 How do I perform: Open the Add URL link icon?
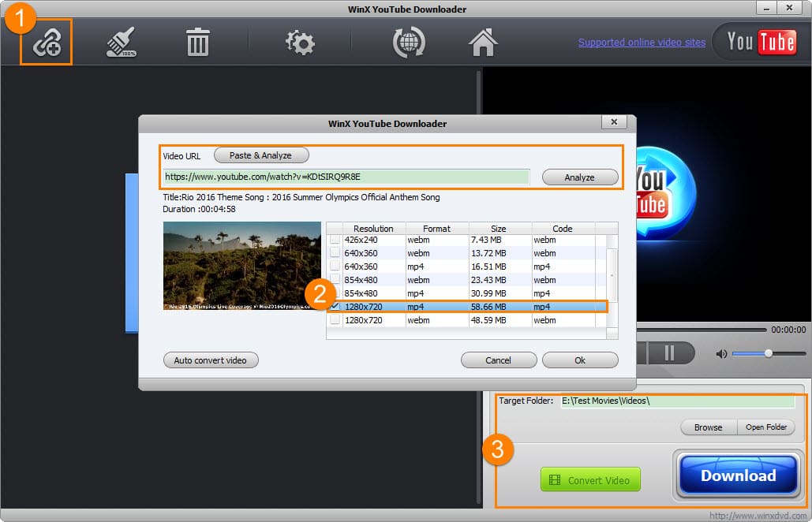47,43
